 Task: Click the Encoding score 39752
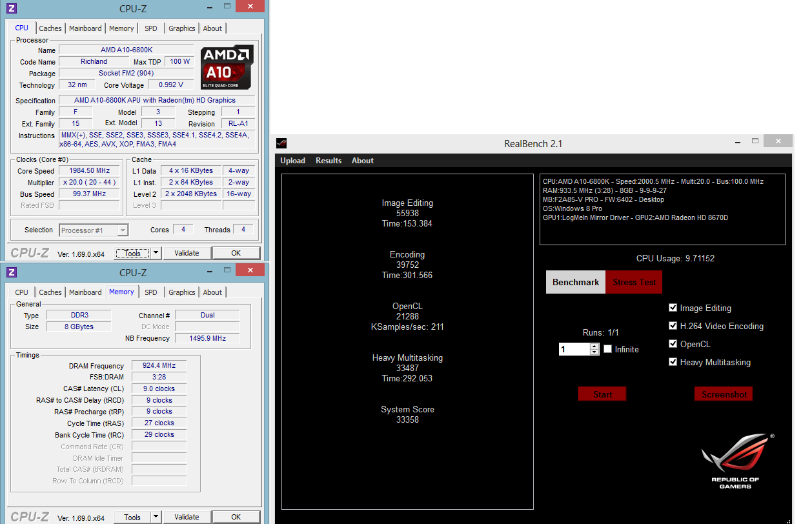(407, 265)
